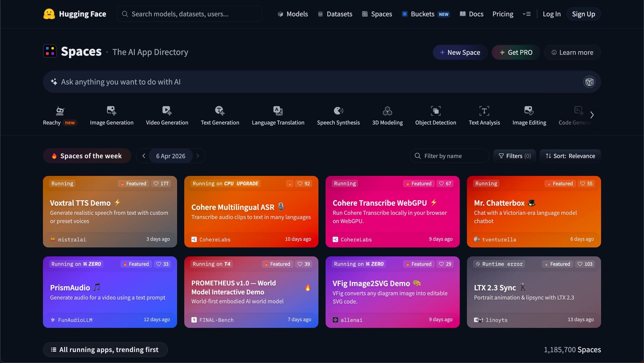Viewport: 644px width, 363px height.
Task: Open Models in top navigation
Action: [292, 14]
